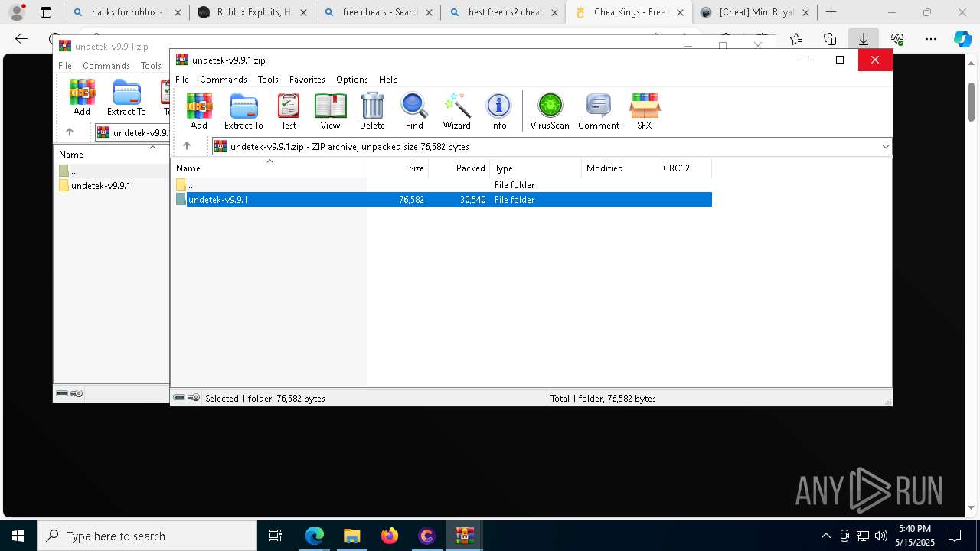980x551 pixels.
Task: Open the View tool in WinRAR
Action: point(330,111)
